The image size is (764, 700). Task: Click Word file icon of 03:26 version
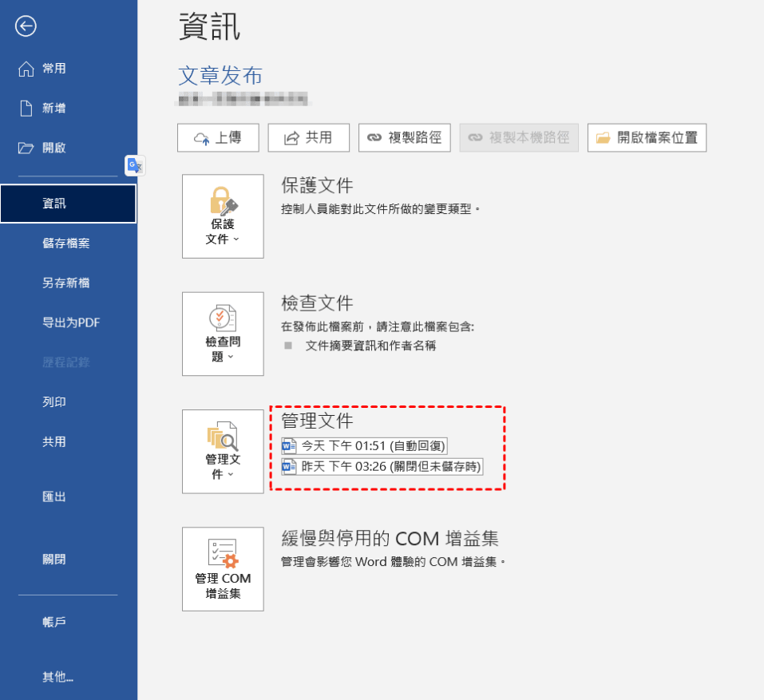[x=289, y=467]
